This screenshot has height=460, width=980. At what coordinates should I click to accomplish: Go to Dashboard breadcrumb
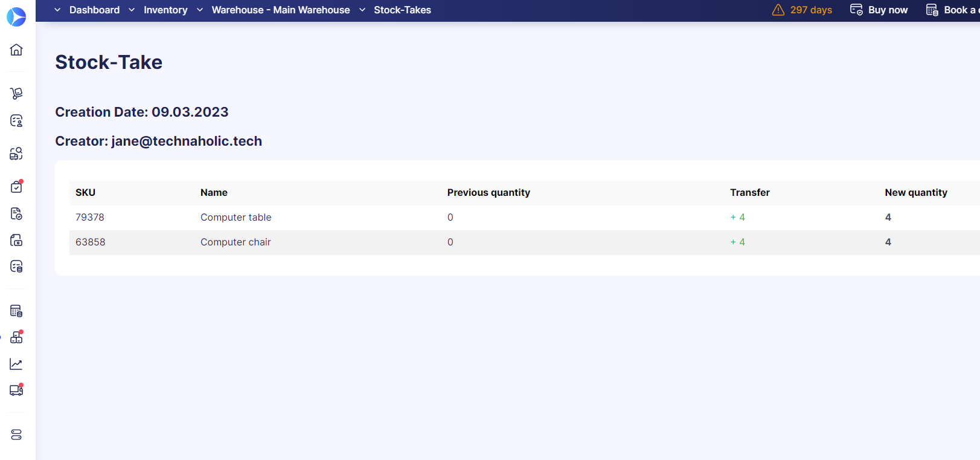click(x=95, y=10)
